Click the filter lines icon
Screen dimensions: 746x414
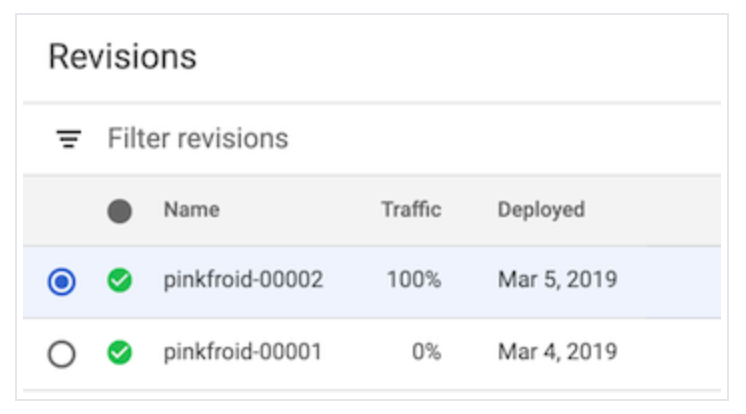(x=68, y=139)
